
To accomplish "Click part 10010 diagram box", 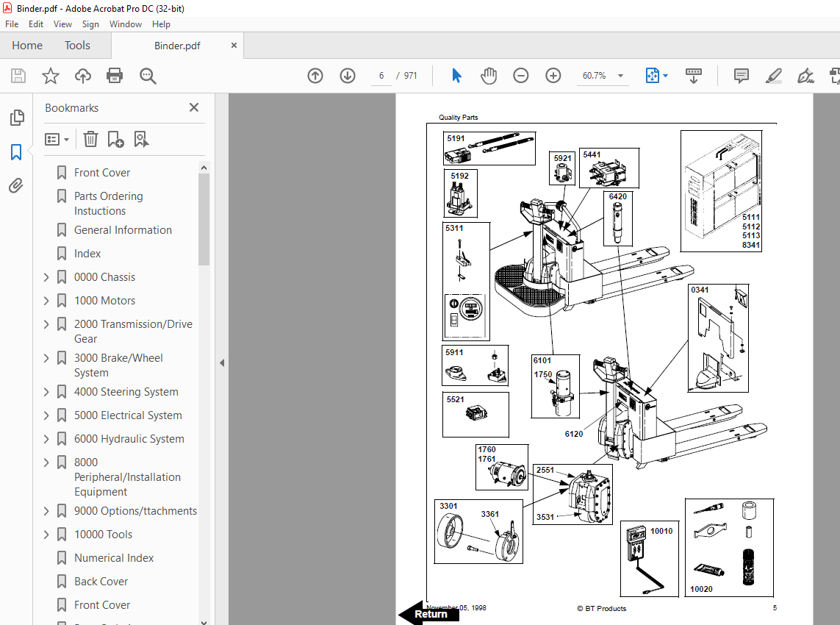I will pyautogui.click(x=650, y=559).
